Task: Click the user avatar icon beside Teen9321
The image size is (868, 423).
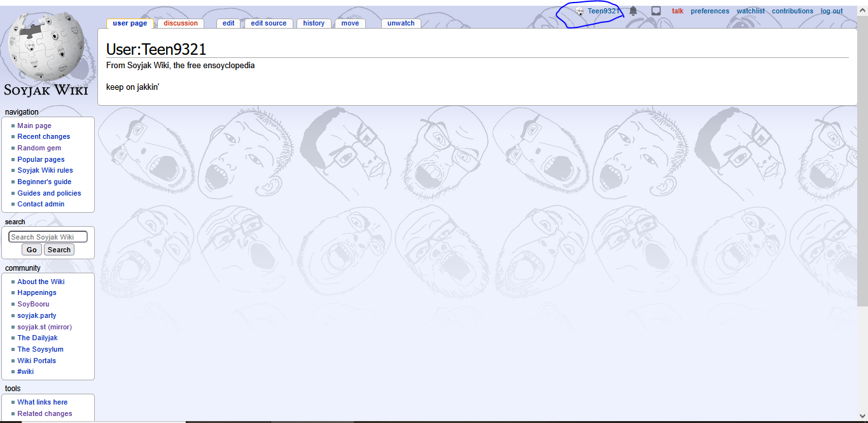Action: pos(580,11)
